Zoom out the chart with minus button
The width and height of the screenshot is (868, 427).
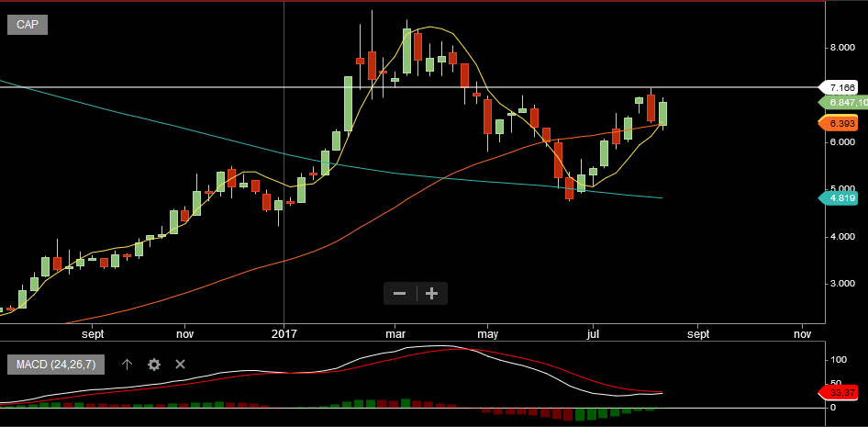tap(400, 293)
